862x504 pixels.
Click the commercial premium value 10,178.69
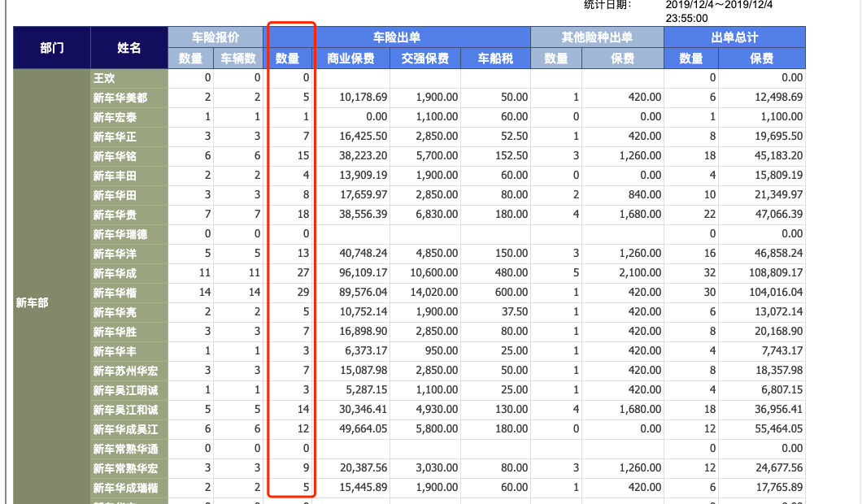363,98
